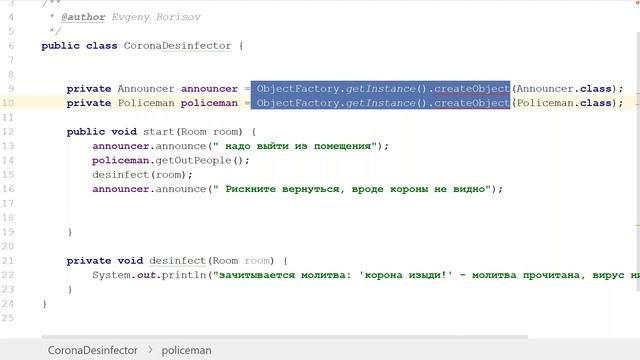
Task: Click author name Evgeny Borisov
Action: click(156, 17)
